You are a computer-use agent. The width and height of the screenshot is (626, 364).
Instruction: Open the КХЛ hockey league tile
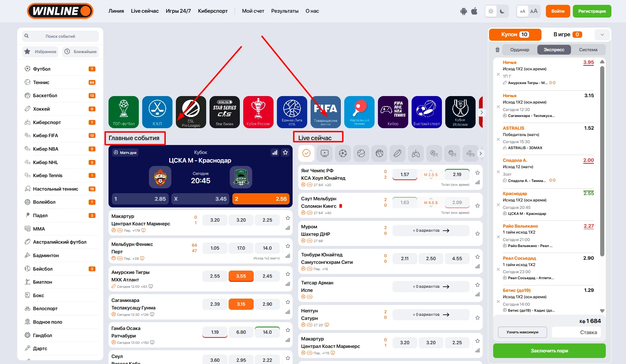click(157, 112)
